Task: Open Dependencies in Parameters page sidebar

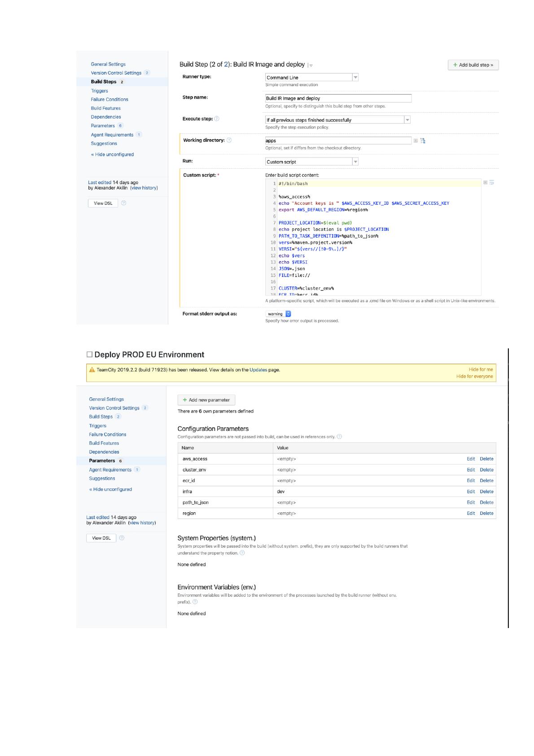Action: pos(104,452)
